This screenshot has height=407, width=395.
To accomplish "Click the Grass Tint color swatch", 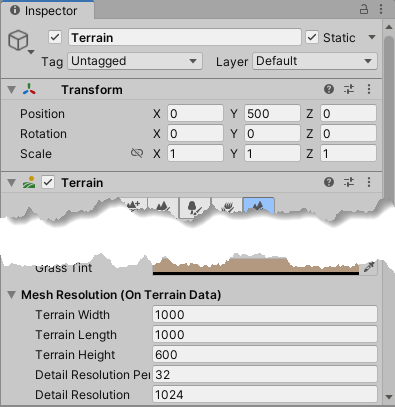I will (x=256, y=267).
